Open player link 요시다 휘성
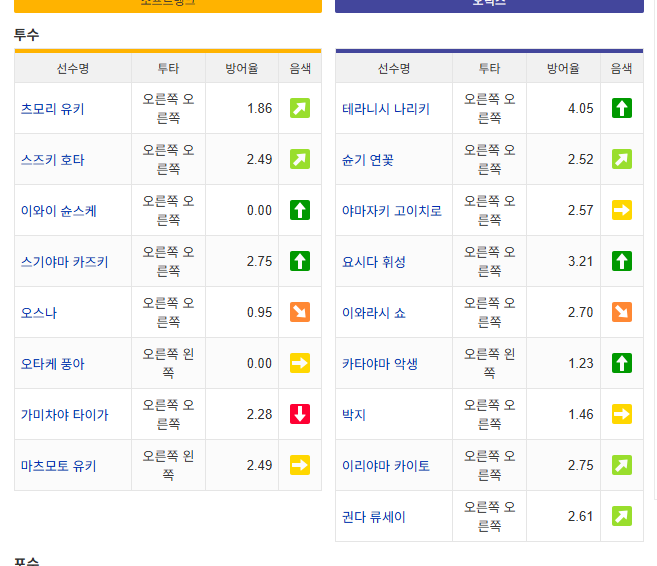Viewport: 657px width, 566px height. click(374, 262)
